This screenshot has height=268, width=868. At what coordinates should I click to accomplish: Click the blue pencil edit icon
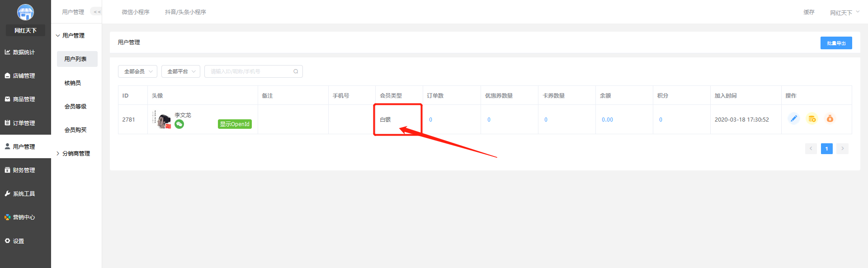tap(793, 118)
